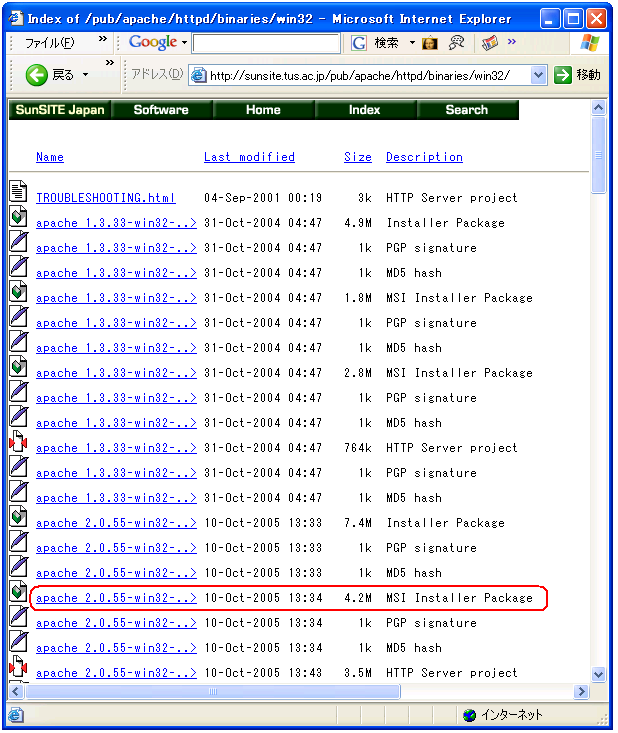This screenshot has height=733, width=618.
Task: Click into the Google toolbar search field
Action: 265,43
